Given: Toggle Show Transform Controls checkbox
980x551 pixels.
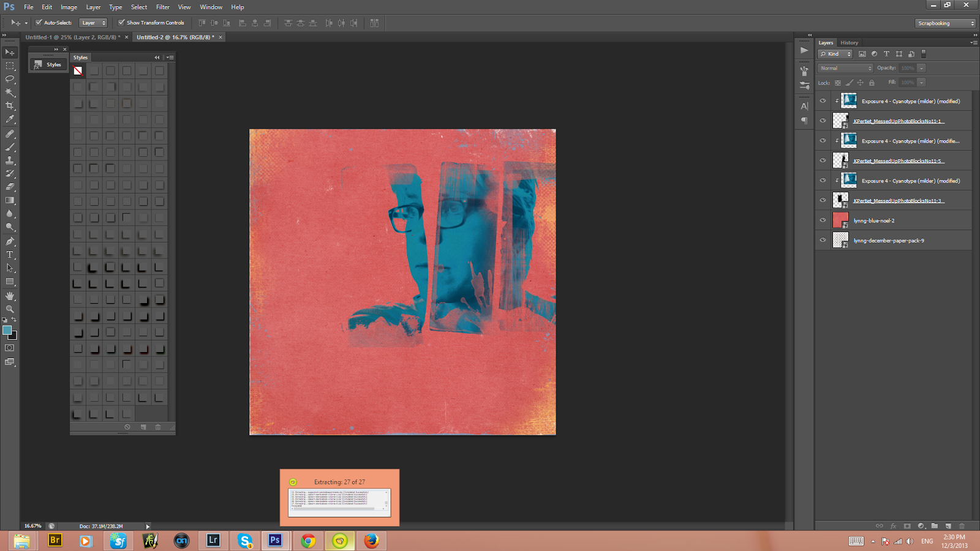Looking at the screenshot, I should pyautogui.click(x=121, y=23).
